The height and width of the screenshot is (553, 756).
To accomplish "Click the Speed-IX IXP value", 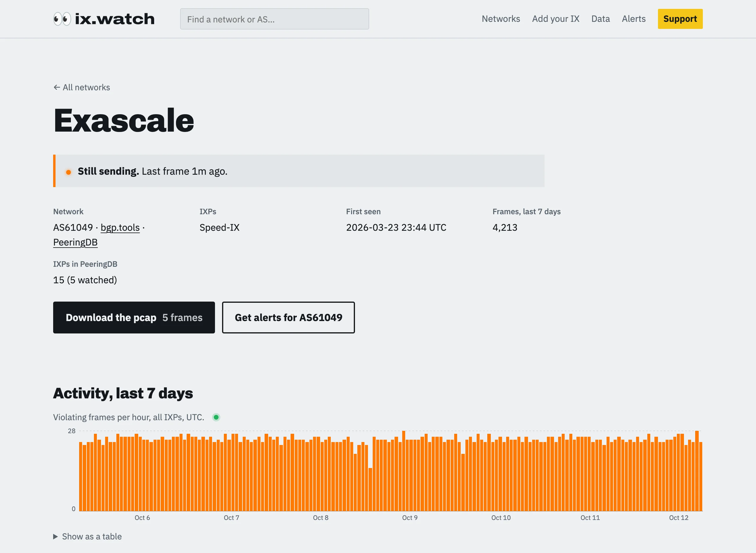I will click(219, 228).
